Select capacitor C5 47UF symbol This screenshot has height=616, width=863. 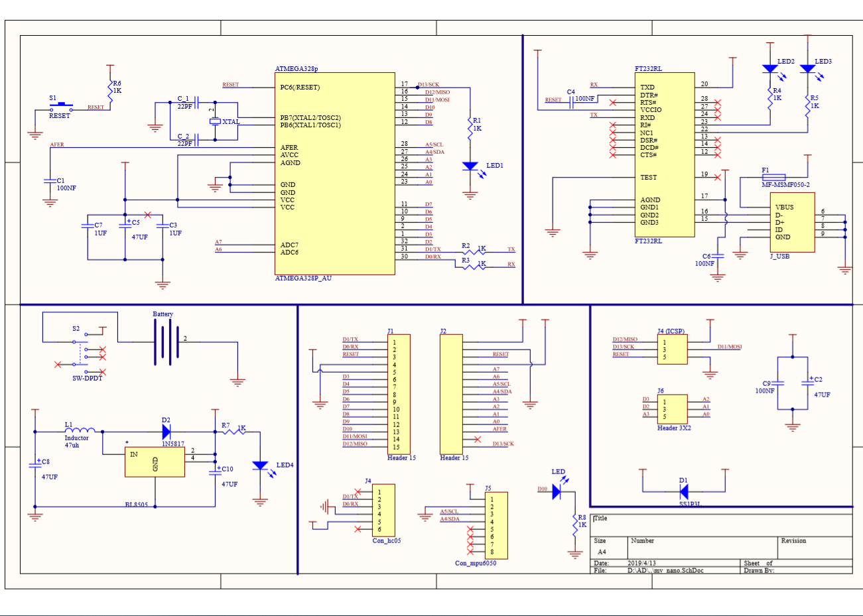pyautogui.click(x=125, y=226)
